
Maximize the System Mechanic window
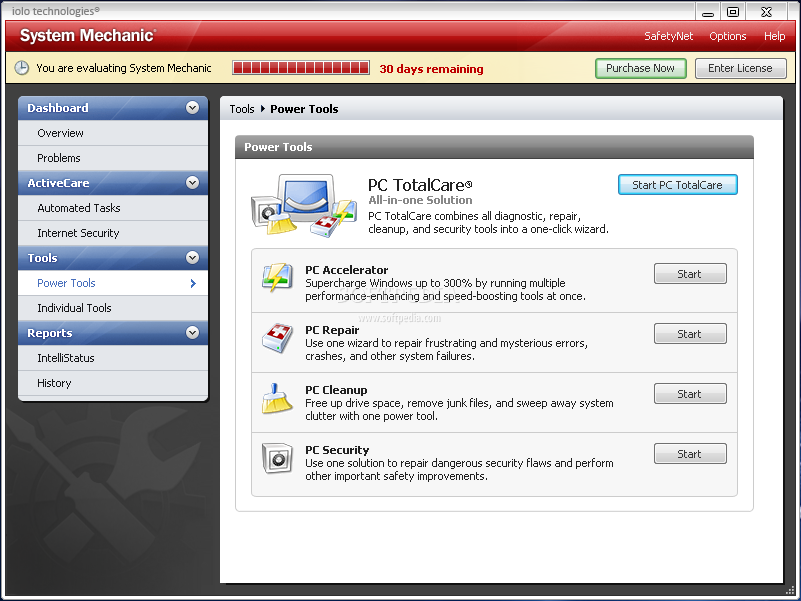pos(733,12)
